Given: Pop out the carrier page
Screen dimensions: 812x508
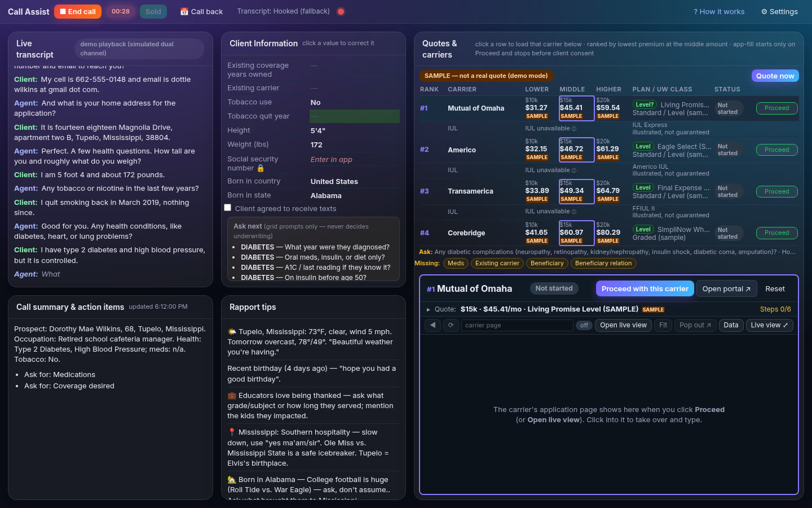Looking at the screenshot, I should tap(695, 325).
